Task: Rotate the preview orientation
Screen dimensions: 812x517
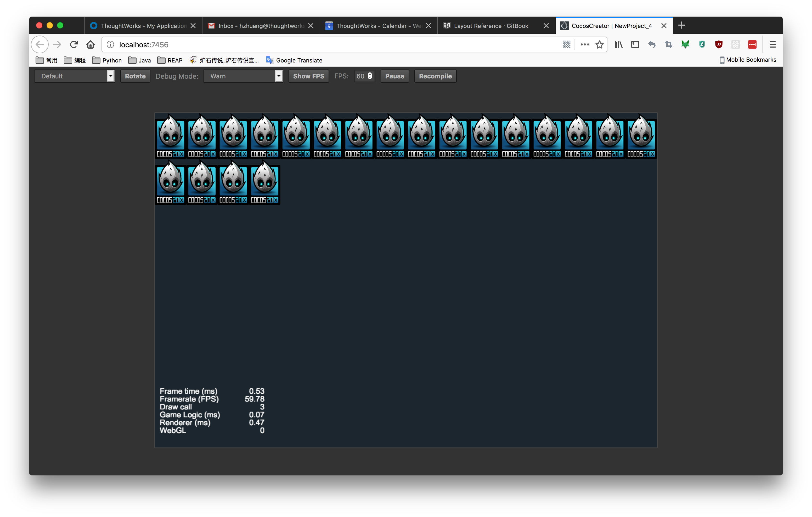Action: (135, 76)
